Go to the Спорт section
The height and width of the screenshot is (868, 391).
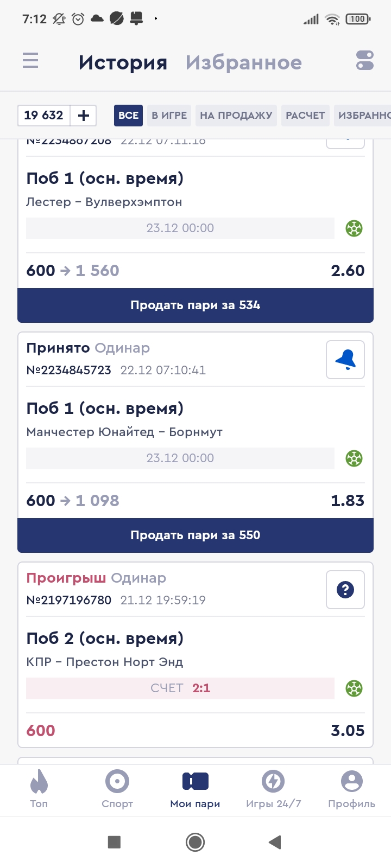(x=117, y=789)
